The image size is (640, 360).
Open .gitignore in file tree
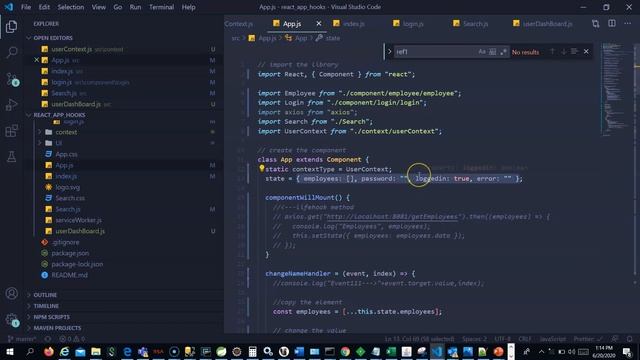pos(65,242)
